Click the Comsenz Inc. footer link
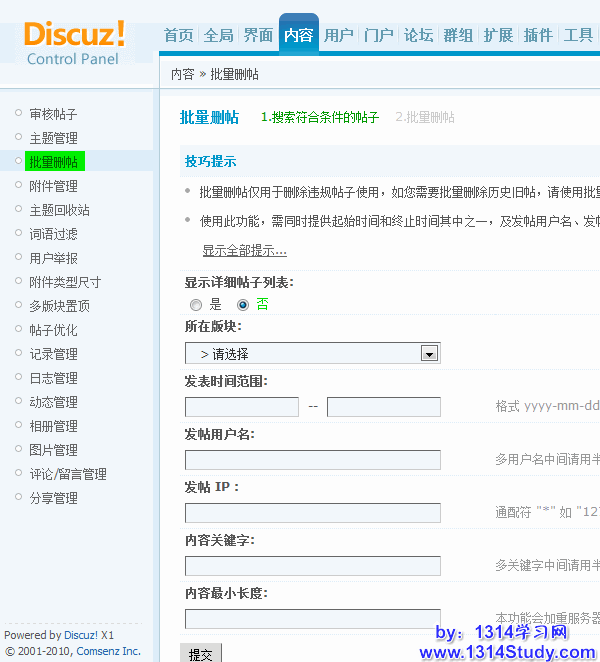The image size is (600, 662). pyautogui.click(x=104, y=651)
